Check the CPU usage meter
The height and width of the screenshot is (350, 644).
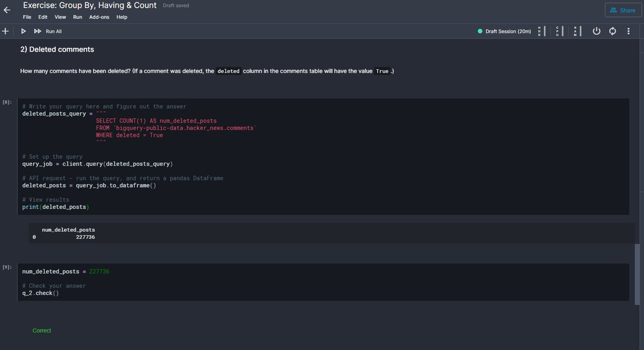click(559, 31)
